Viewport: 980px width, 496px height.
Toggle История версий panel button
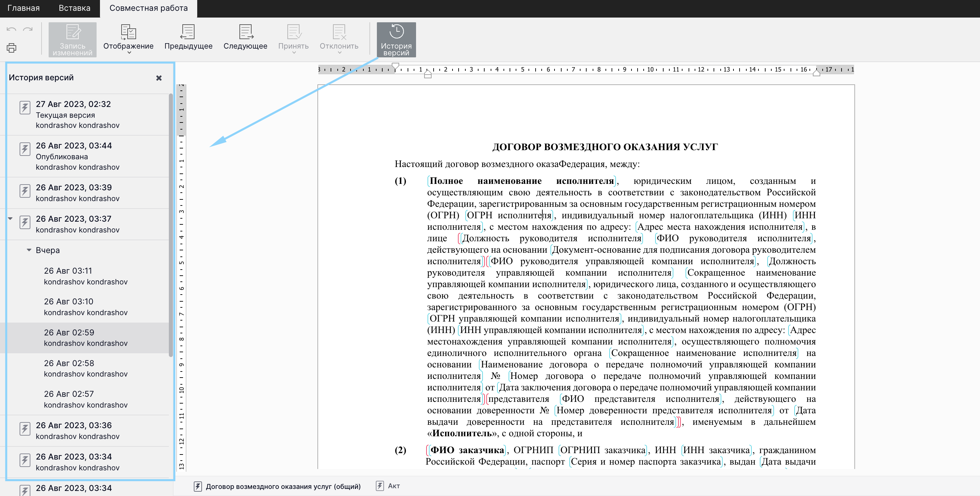click(x=396, y=40)
